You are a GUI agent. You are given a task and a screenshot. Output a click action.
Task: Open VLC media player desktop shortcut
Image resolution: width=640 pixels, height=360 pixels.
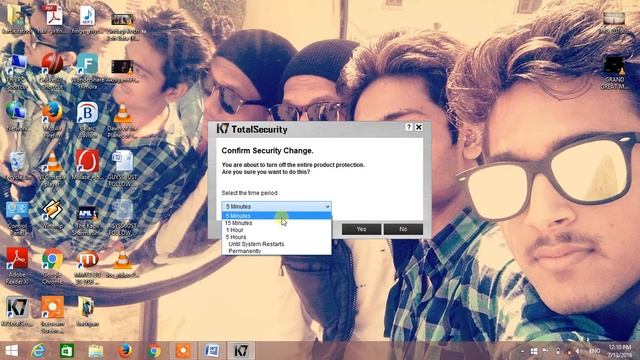tap(52, 168)
